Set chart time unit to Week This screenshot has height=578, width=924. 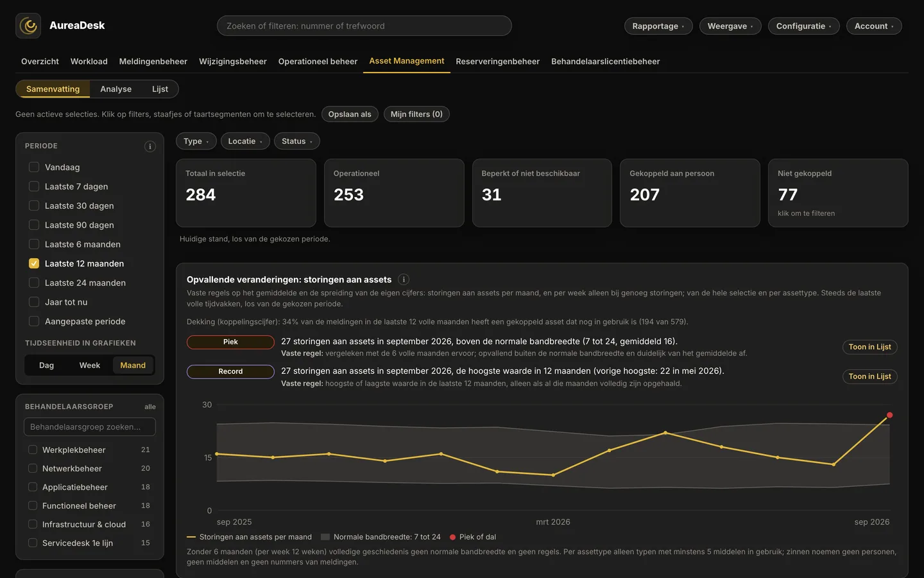[x=90, y=365]
